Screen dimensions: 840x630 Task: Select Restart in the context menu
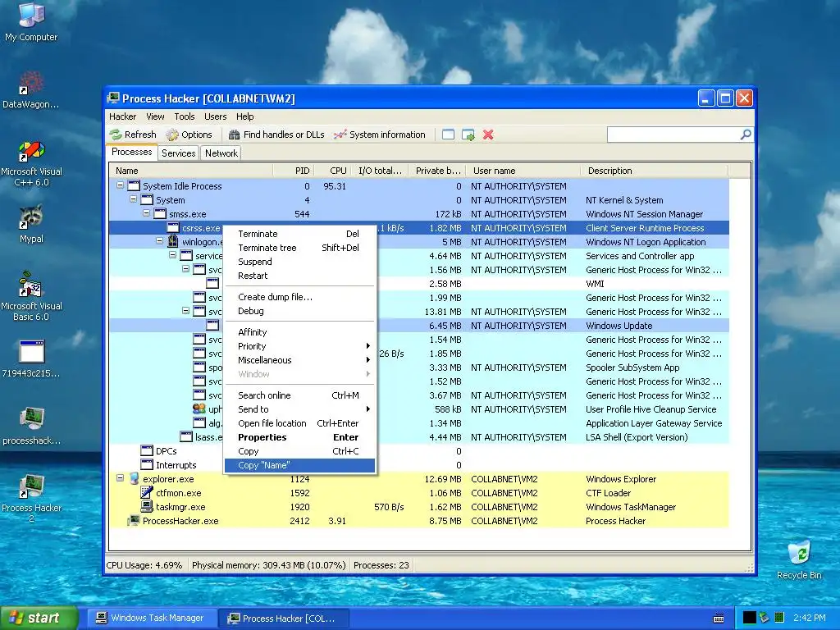pos(299,276)
